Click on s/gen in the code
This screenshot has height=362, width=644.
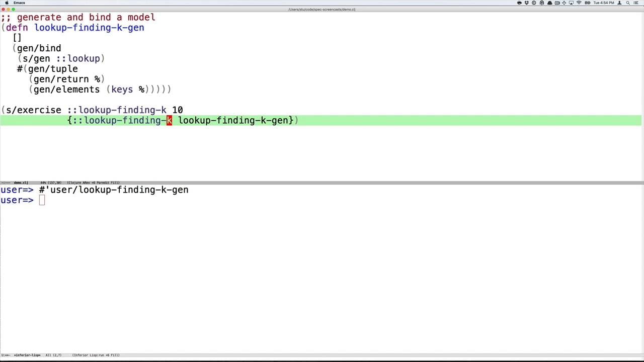click(36, 58)
